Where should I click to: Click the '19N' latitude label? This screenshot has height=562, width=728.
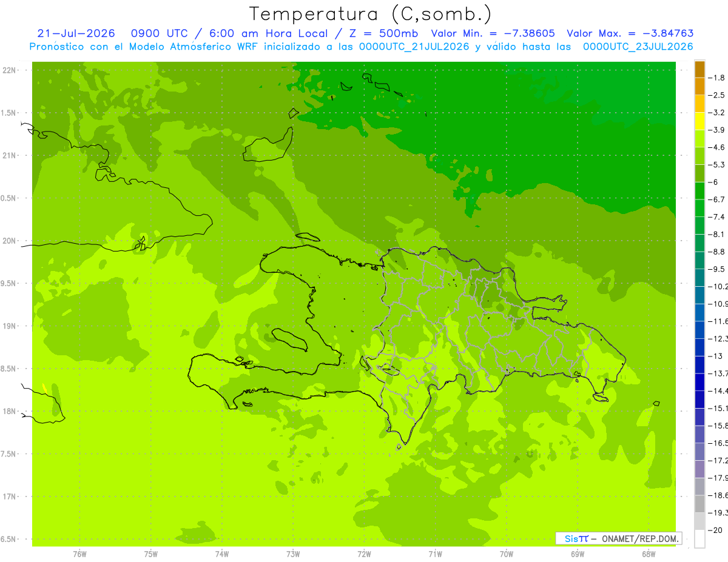pos(9,326)
